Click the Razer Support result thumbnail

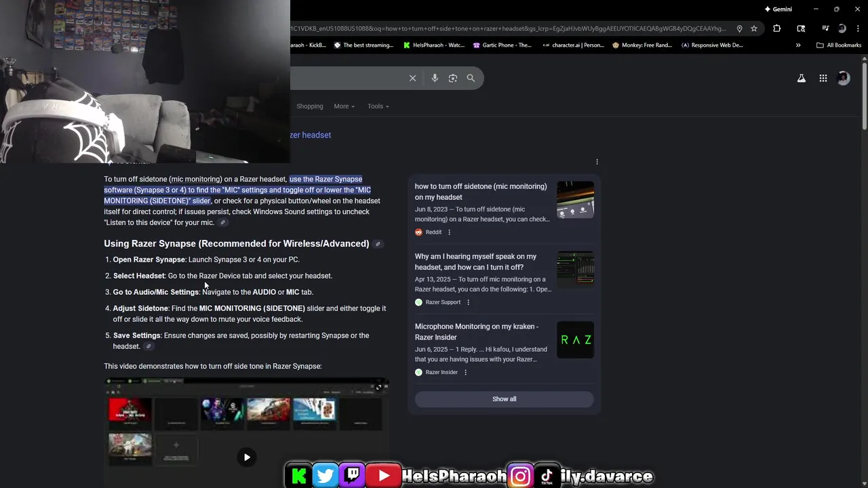coord(575,270)
